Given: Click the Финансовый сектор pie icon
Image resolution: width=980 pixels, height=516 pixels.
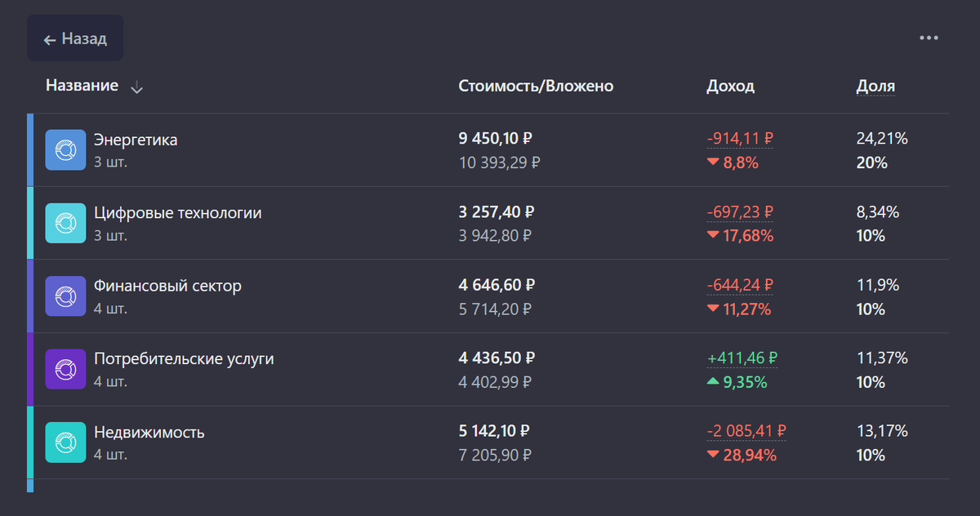Looking at the screenshot, I should (x=65, y=296).
